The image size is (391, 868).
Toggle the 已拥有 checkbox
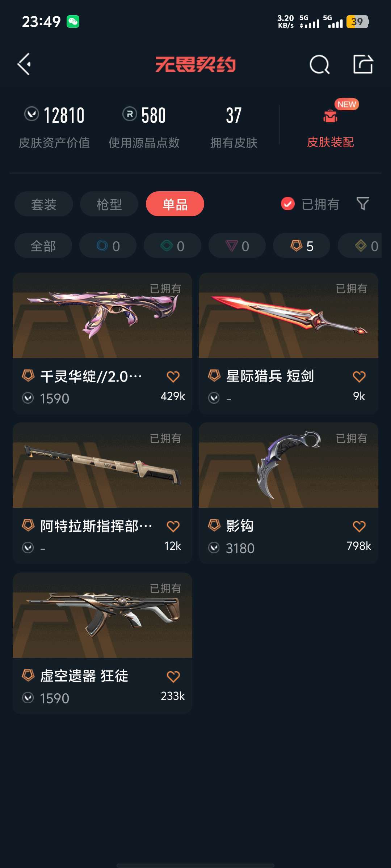click(x=288, y=204)
